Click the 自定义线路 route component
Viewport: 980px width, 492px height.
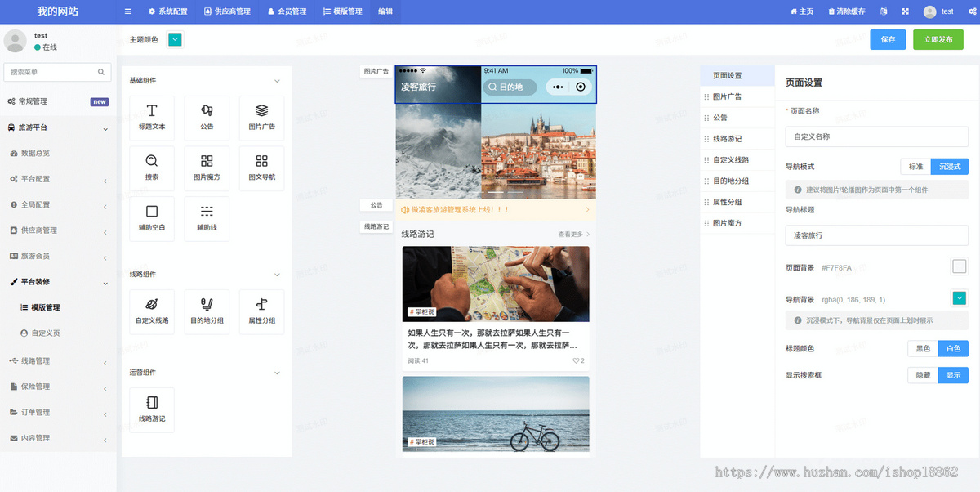(152, 311)
